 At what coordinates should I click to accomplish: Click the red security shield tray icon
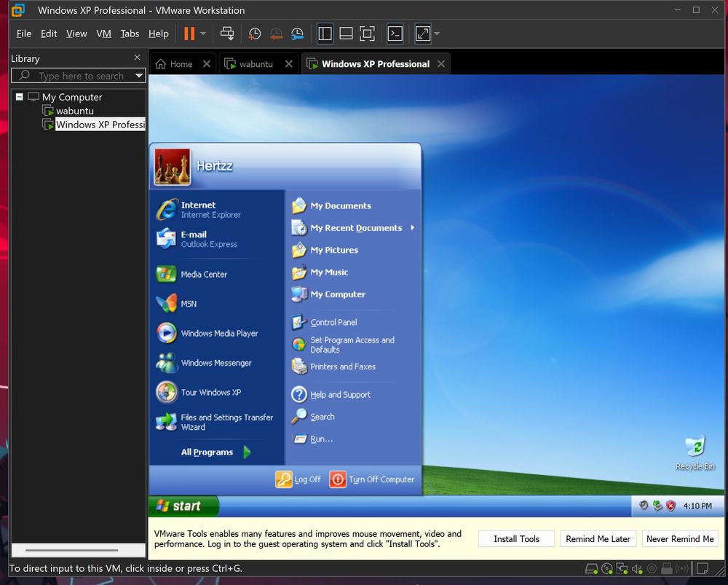click(x=671, y=506)
